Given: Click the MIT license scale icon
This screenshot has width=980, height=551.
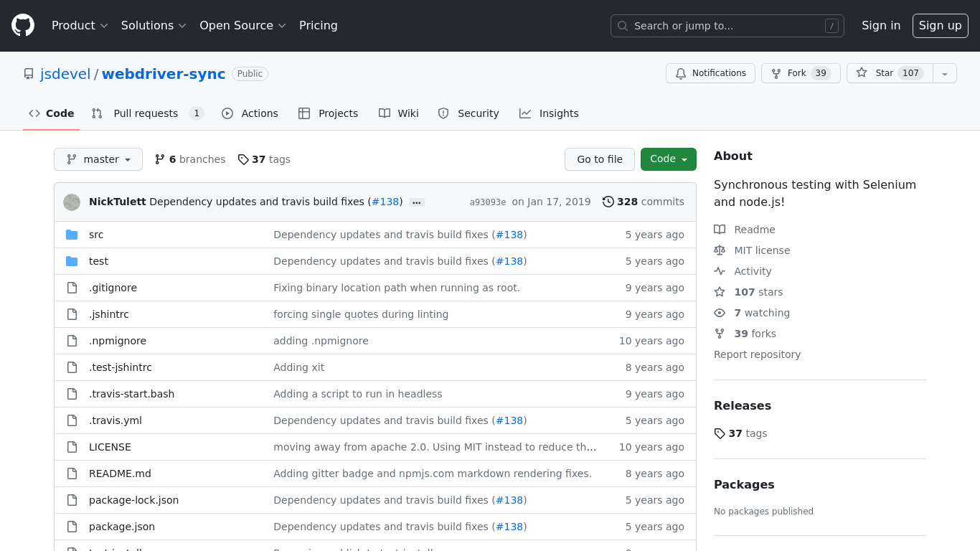Looking at the screenshot, I should 720,250.
